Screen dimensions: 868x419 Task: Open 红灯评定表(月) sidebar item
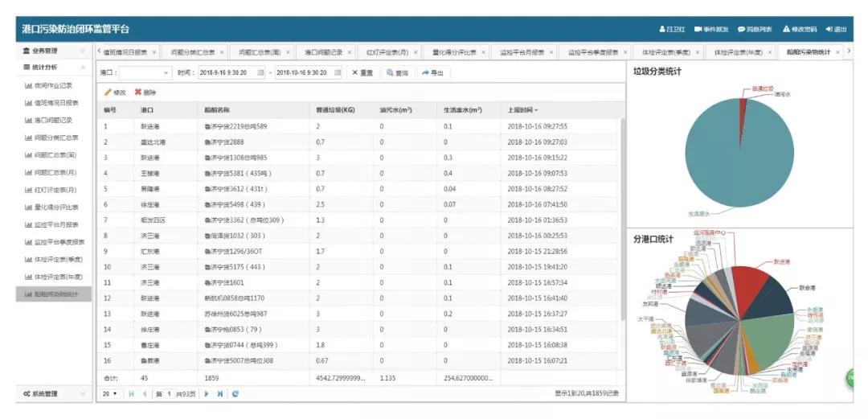[51, 190]
